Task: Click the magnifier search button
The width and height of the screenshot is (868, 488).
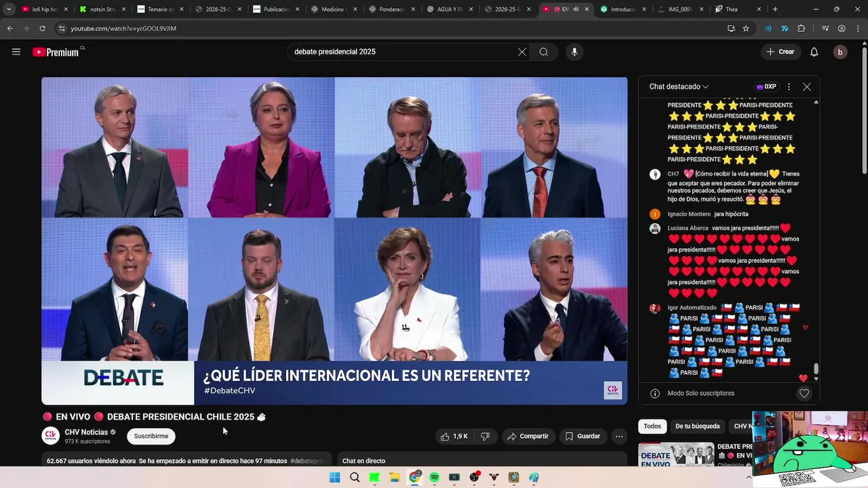Action: coord(544,52)
